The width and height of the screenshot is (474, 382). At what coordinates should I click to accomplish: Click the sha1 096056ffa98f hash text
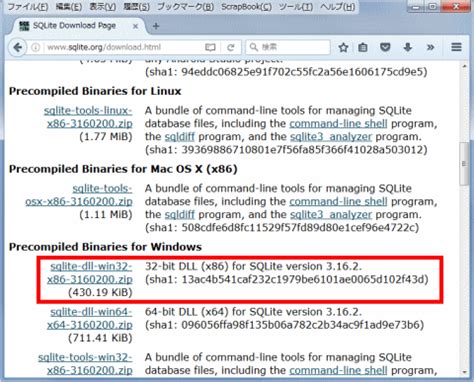click(x=284, y=325)
